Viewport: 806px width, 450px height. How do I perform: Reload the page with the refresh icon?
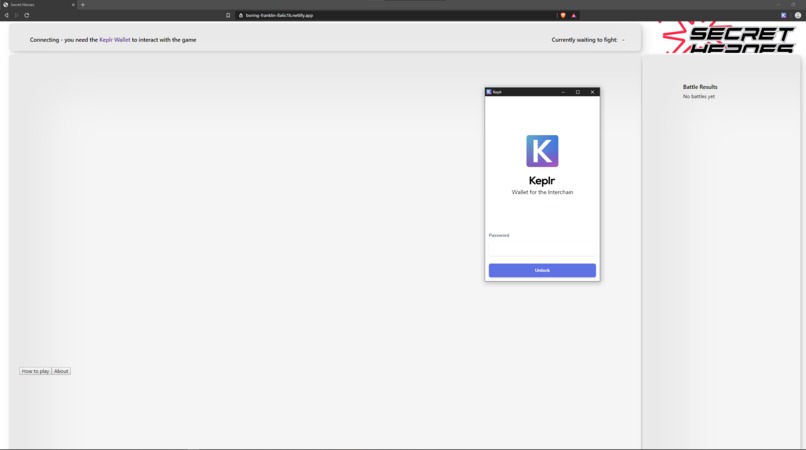click(x=27, y=15)
